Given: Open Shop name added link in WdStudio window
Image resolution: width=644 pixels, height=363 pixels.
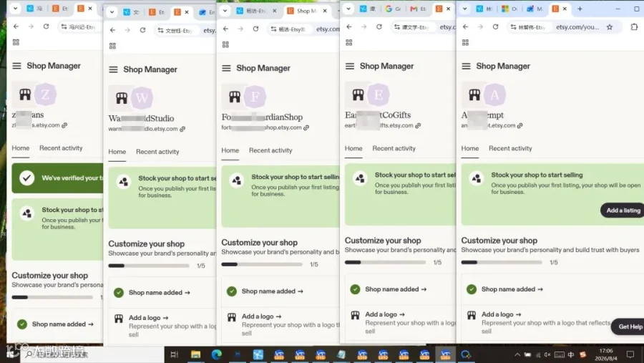Looking at the screenshot, I should (160, 293).
